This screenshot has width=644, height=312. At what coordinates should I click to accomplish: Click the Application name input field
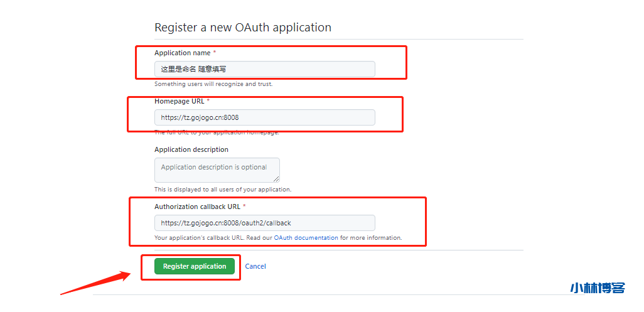[264, 69]
